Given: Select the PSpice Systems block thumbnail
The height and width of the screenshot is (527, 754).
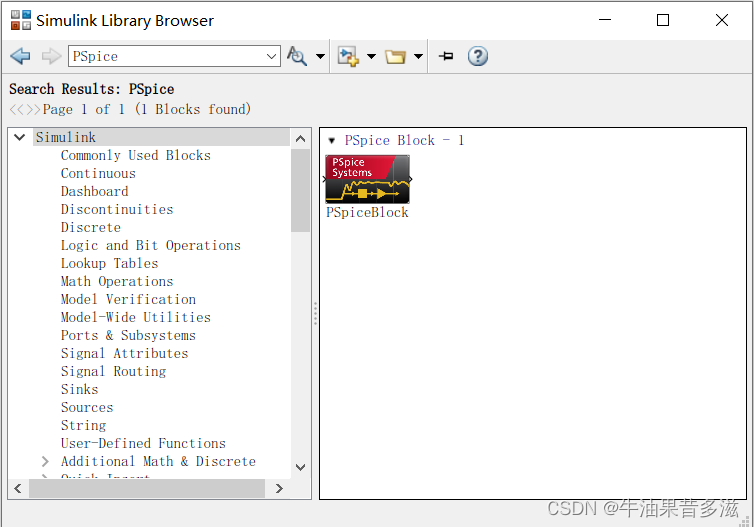Looking at the screenshot, I should pyautogui.click(x=367, y=179).
